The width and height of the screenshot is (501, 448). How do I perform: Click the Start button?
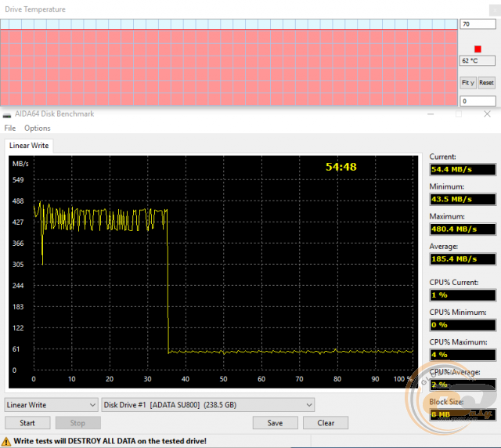[x=27, y=423]
